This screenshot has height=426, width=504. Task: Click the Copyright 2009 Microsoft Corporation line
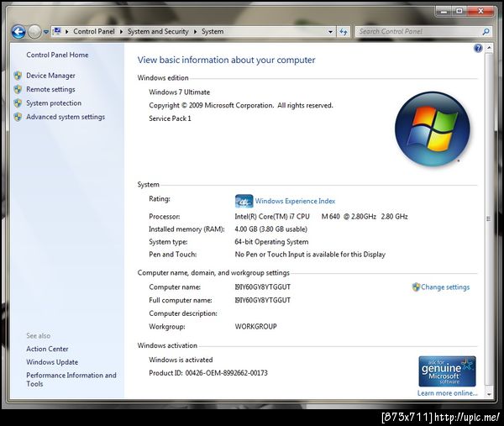coord(241,106)
